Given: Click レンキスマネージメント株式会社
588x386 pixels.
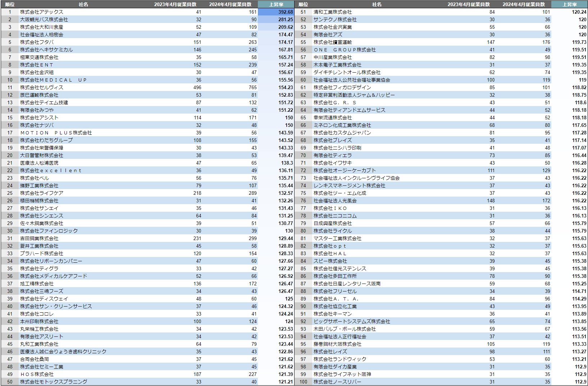Looking at the screenshot, I should [350, 185].
